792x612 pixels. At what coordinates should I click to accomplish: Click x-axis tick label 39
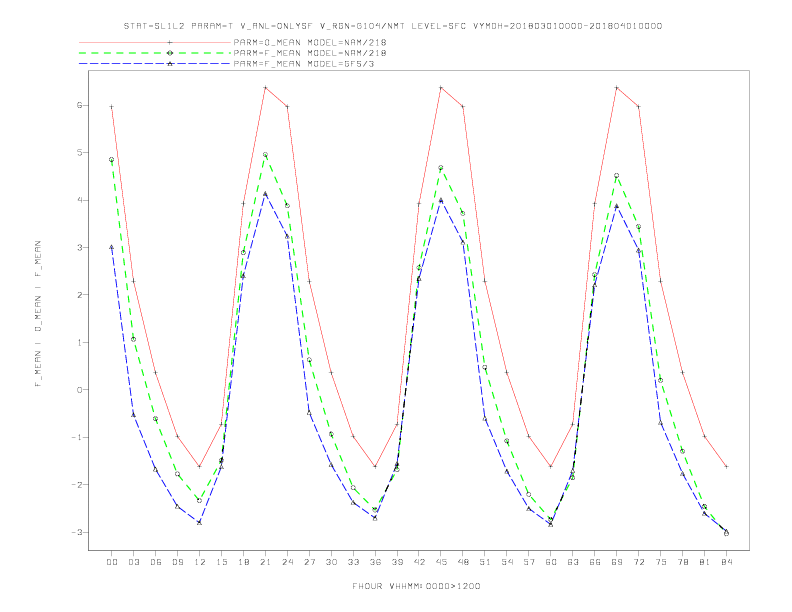397,562
